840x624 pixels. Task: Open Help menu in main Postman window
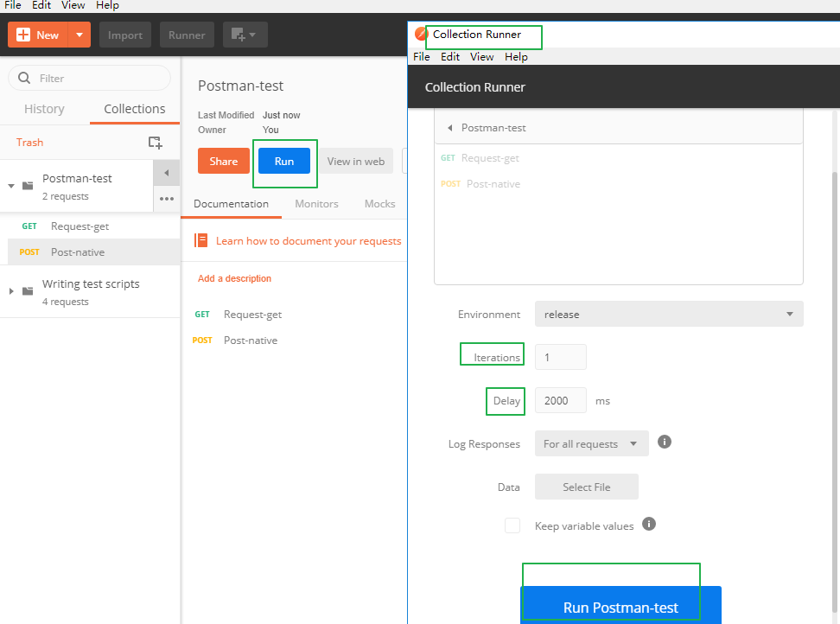point(107,5)
